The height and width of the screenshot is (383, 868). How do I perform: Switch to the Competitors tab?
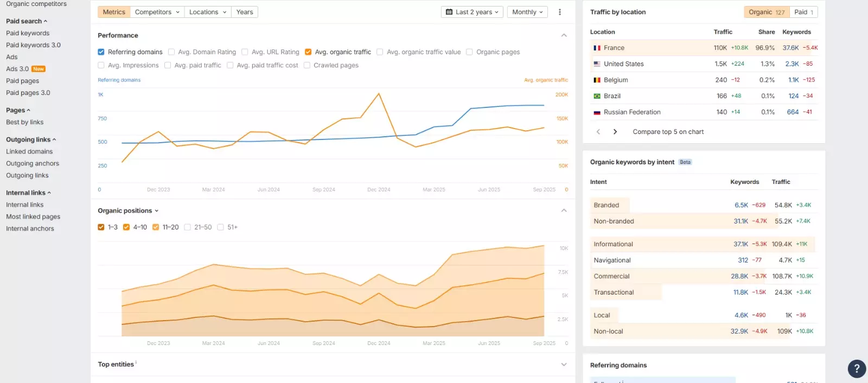157,12
